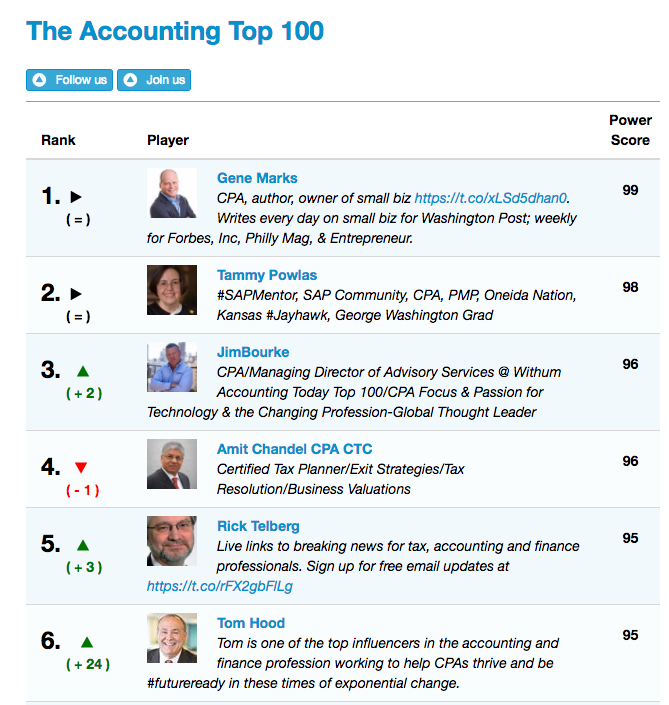This screenshot has width=669, height=705.
Task: Visit the t.co/xLSd5dhan0 link
Action: (491, 198)
